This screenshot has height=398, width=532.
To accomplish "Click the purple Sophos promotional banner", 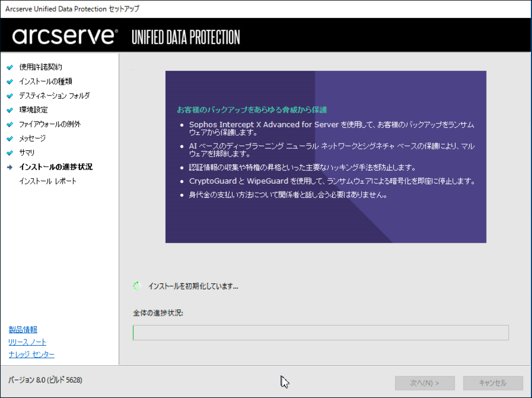I will (326, 157).
